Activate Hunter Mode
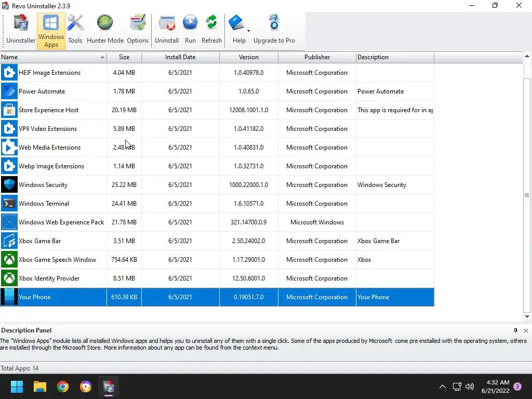The image size is (532, 399). coord(105,31)
